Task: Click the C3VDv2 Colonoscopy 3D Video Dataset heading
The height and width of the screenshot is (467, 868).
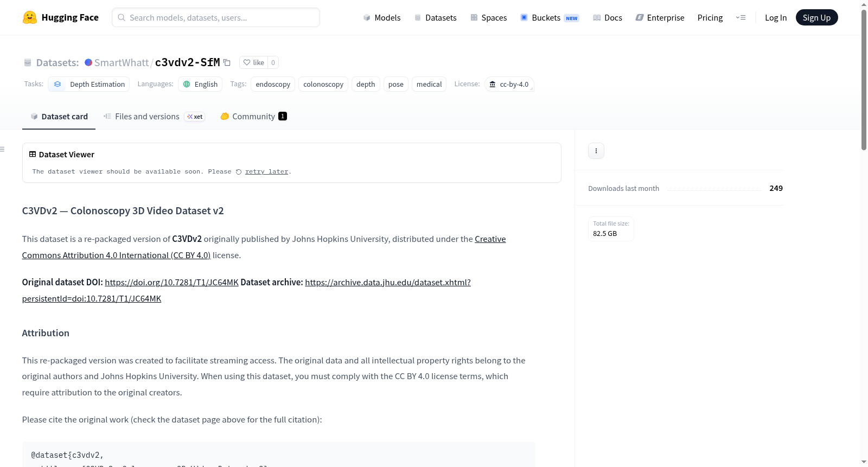Action: [123, 211]
